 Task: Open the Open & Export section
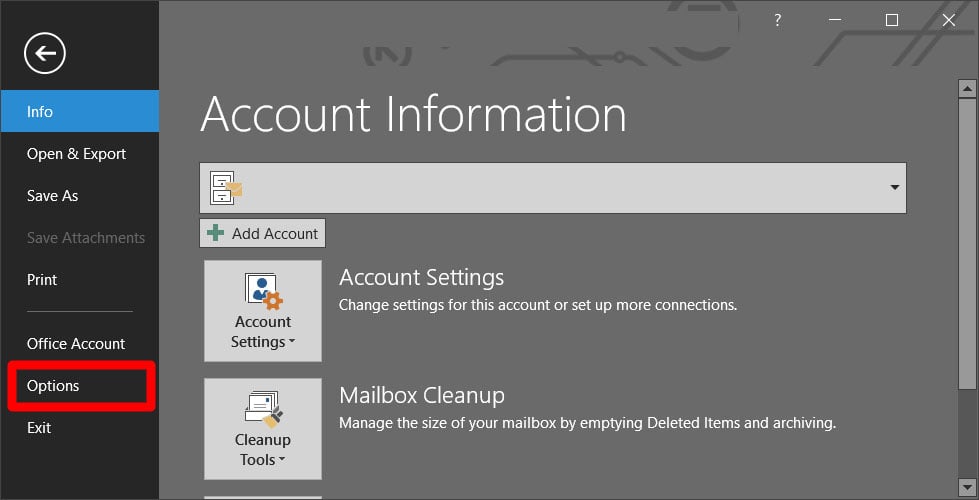76,154
